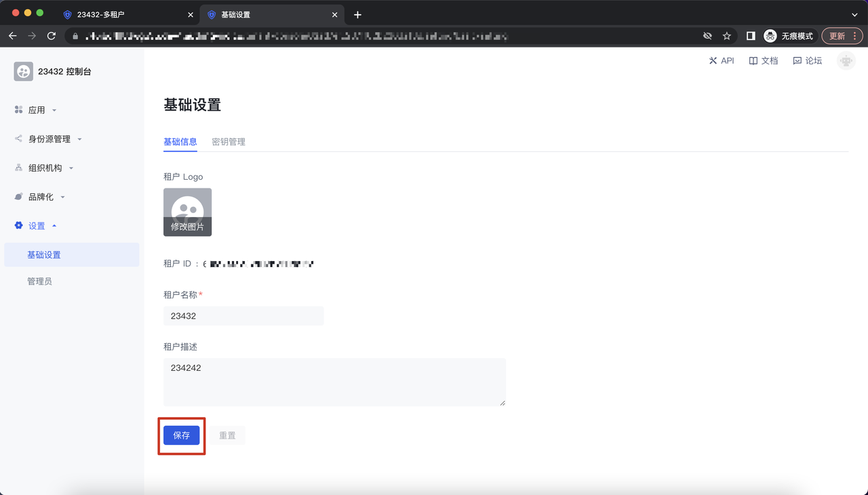Viewport: 868px width, 495px height.
Task: Open the 管理员 sidebar item
Action: (39, 281)
